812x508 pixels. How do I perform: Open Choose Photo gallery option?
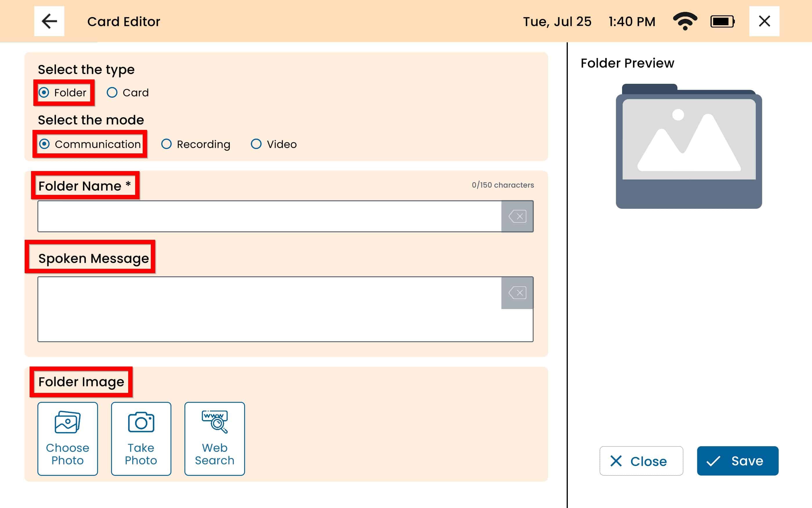click(x=68, y=438)
